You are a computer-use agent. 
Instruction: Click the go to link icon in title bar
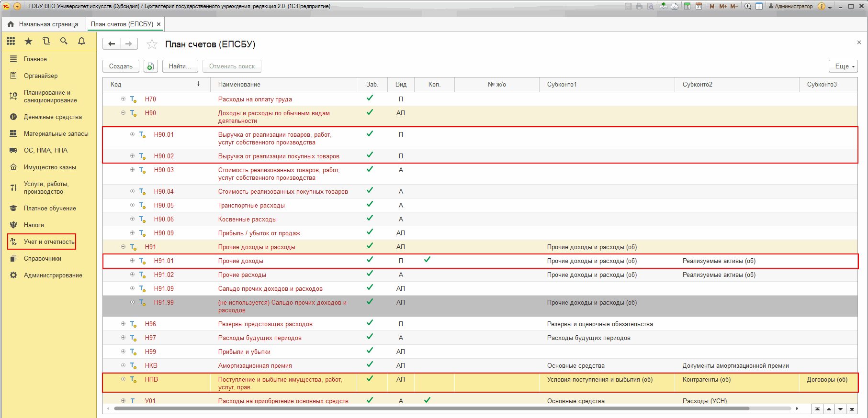[675, 6]
